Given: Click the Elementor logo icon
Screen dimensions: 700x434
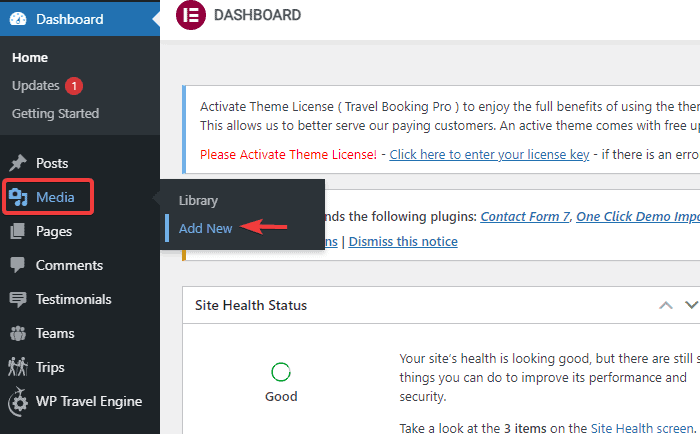Looking at the screenshot, I should coord(189,15).
